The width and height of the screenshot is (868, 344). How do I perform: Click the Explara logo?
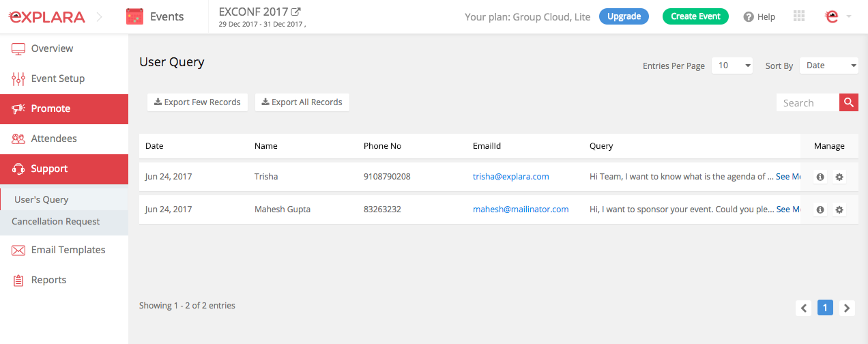pyautogui.click(x=47, y=17)
